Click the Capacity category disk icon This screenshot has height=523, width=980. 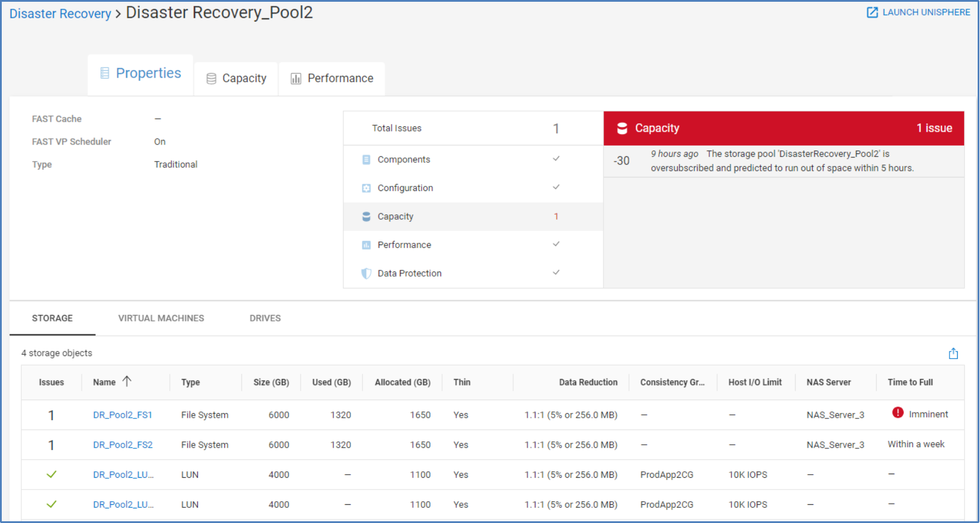[366, 216]
